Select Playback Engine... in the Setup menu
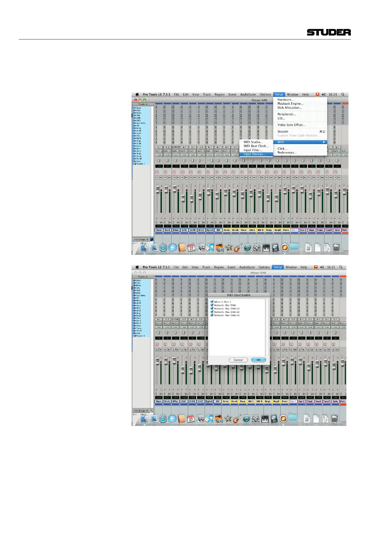 300,104
